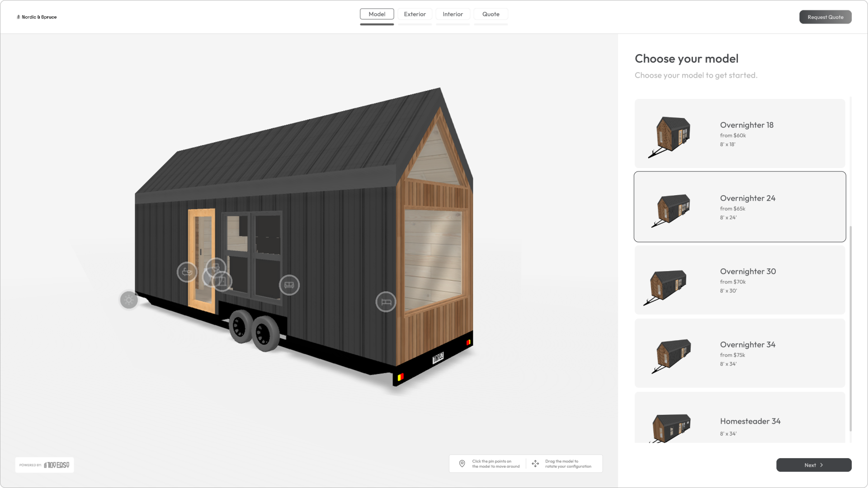Go to the Quote tab
This screenshot has height=488, width=868.
tap(491, 14)
